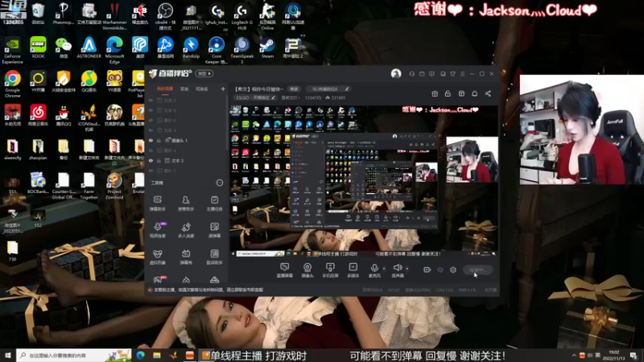Click the 修改 button next to the stream title
Screen dimensions: 644x362
294,88
